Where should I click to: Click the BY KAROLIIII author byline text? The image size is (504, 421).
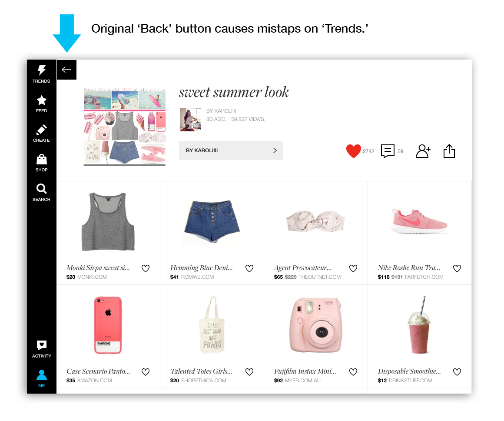point(221,111)
